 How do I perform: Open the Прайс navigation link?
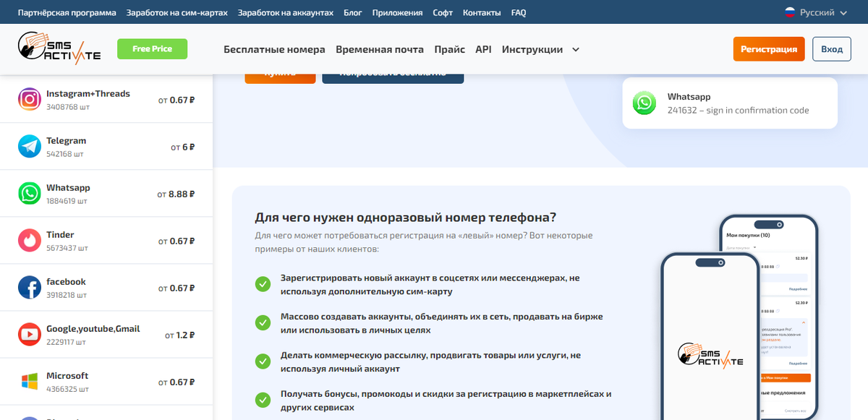[450, 50]
